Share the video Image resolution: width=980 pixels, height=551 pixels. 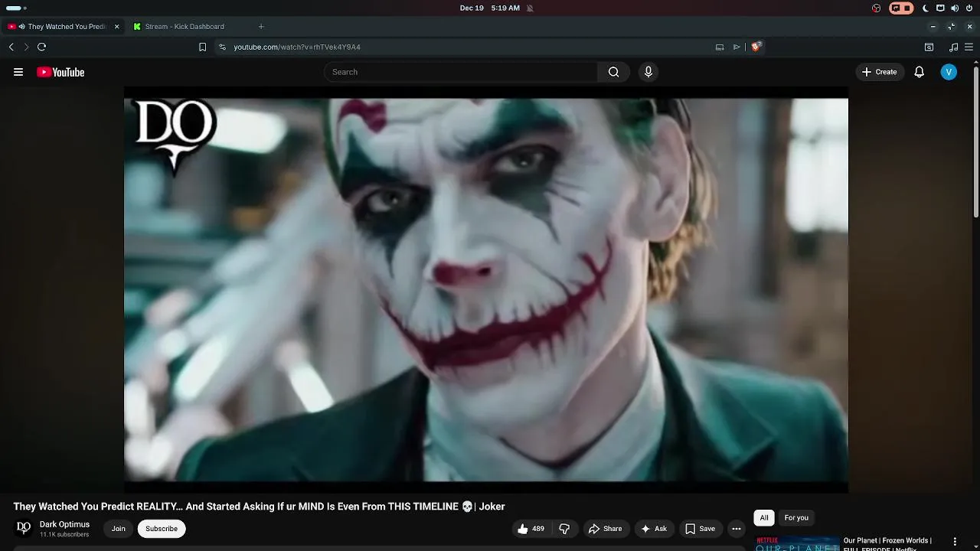[x=605, y=529]
